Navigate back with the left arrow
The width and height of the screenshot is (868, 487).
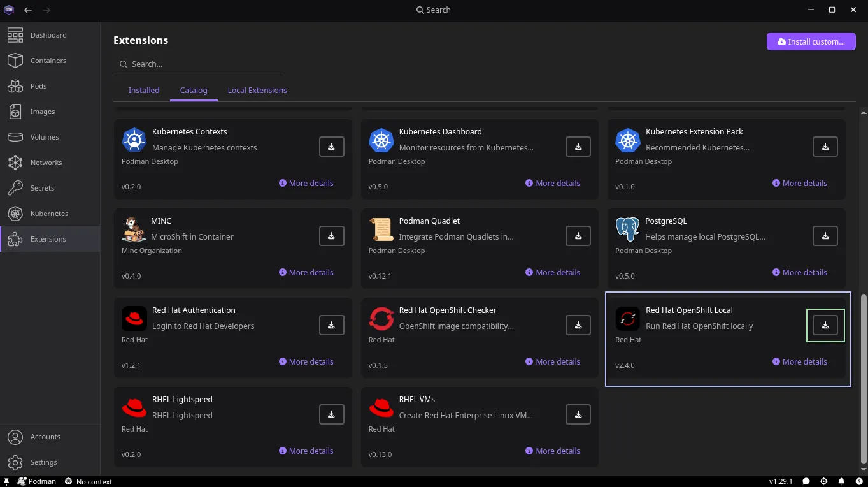[28, 10]
